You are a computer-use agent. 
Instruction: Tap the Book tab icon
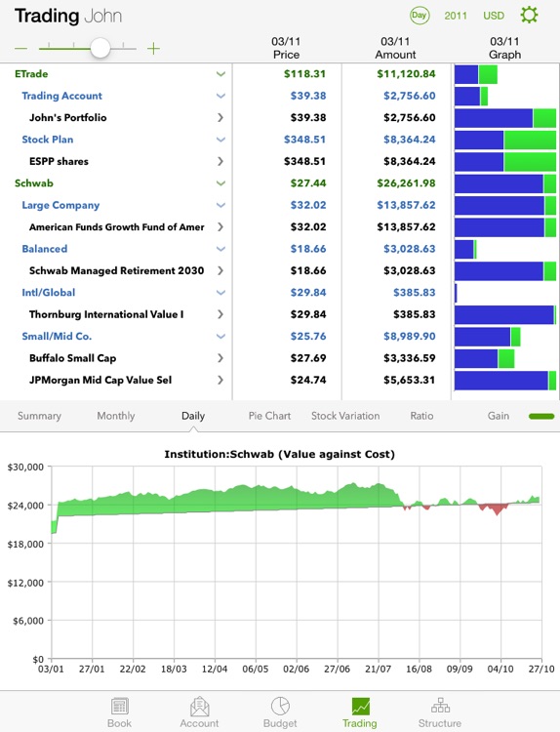click(119, 707)
